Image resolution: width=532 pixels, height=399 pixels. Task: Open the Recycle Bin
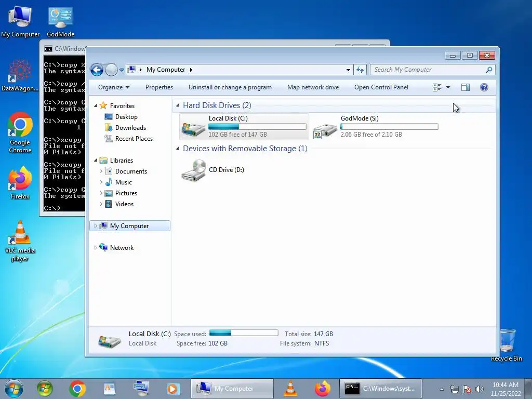pos(507,345)
